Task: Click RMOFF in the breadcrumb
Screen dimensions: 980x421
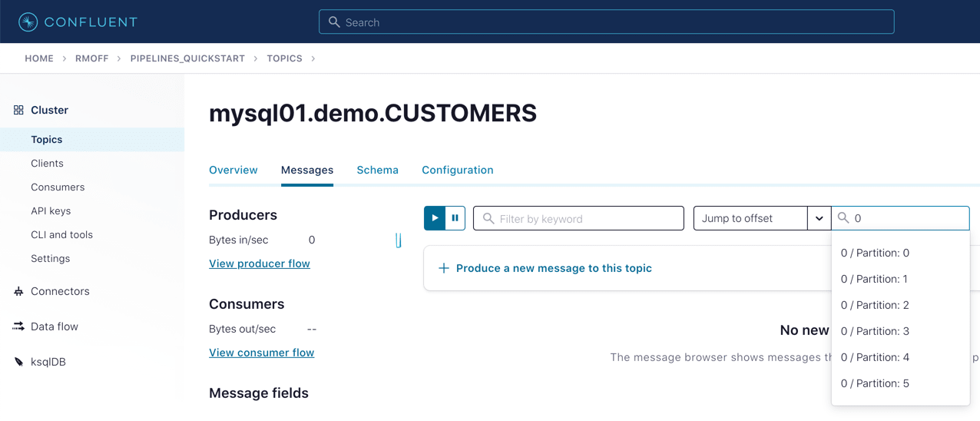Action: click(x=92, y=58)
